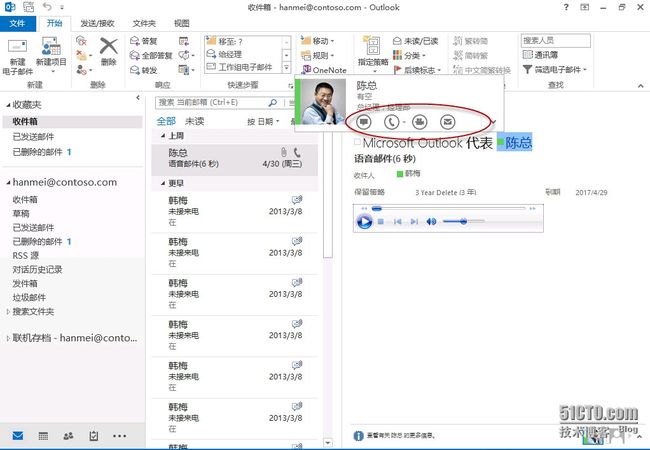Screen dimensions: 650x450
Task: Open Calendar from bottom navigation bar
Action: 43,435
